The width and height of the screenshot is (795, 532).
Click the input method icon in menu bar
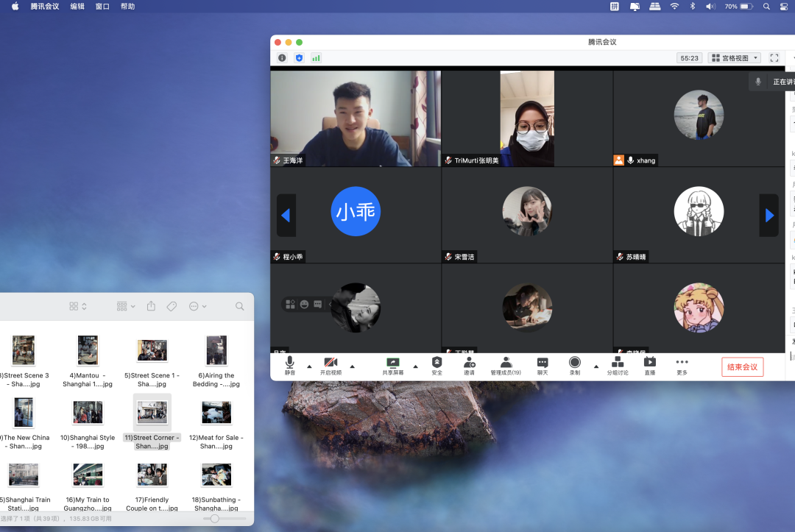coord(615,7)
